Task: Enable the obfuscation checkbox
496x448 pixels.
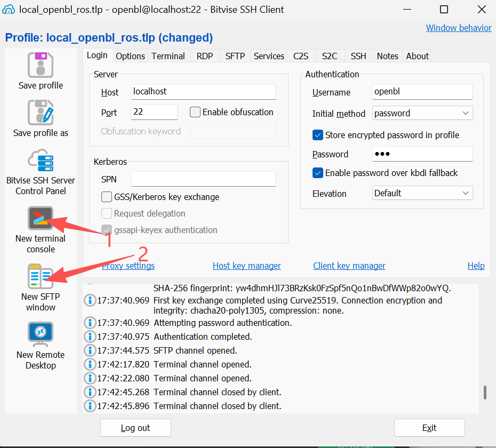Action: point(195,112)
